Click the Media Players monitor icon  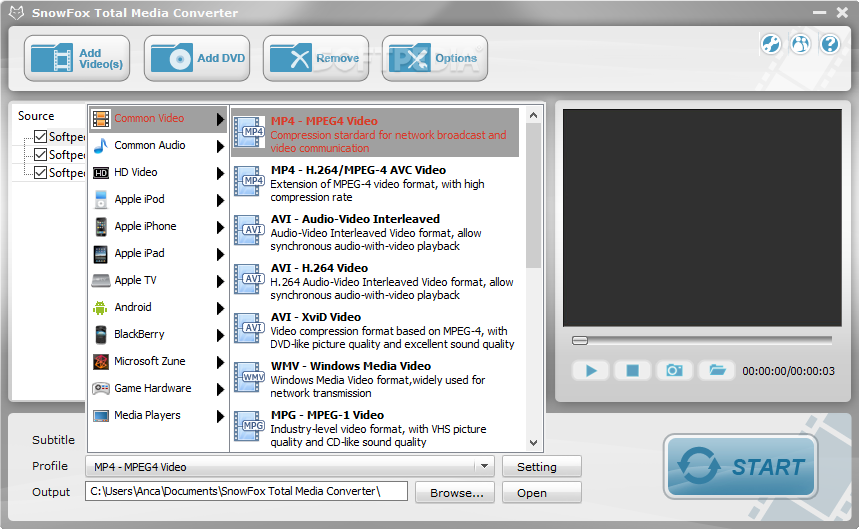[101, 416]
